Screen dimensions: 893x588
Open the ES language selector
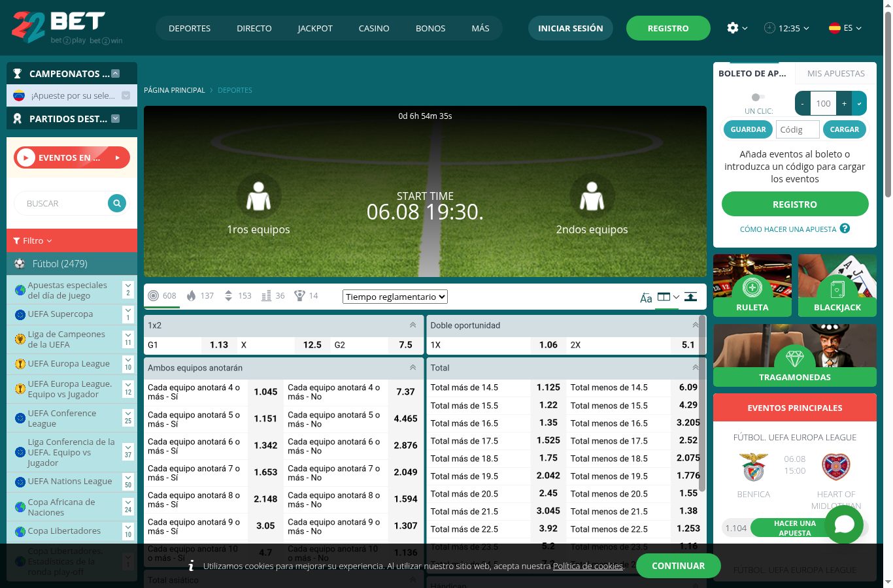click(845, 28)
